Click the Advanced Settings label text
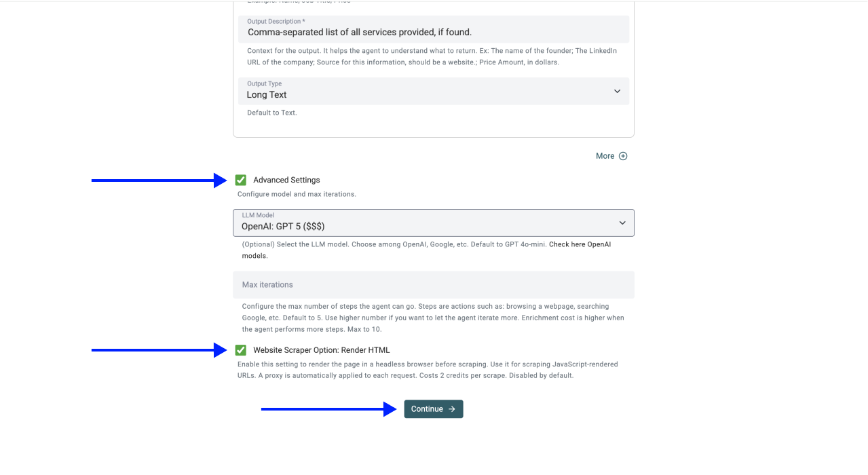868x475 pixels. (x=286, y=180)
